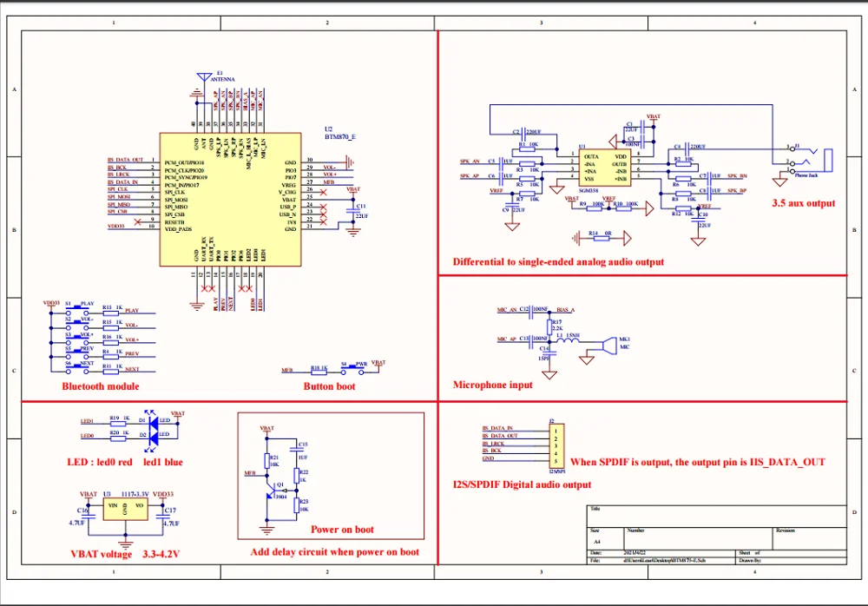
Task: Select "I2S/SPDIF Digital audio output" caption
Action: click(x=522, y=484)
